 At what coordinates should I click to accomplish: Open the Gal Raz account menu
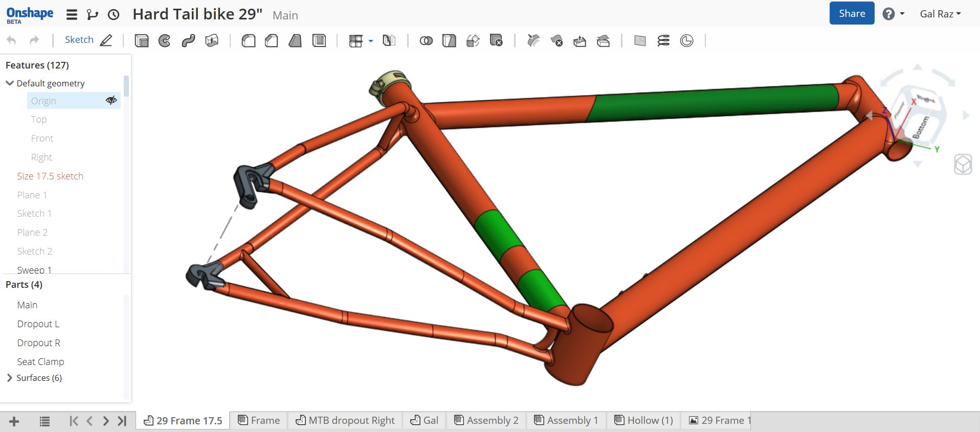(940, 14)
